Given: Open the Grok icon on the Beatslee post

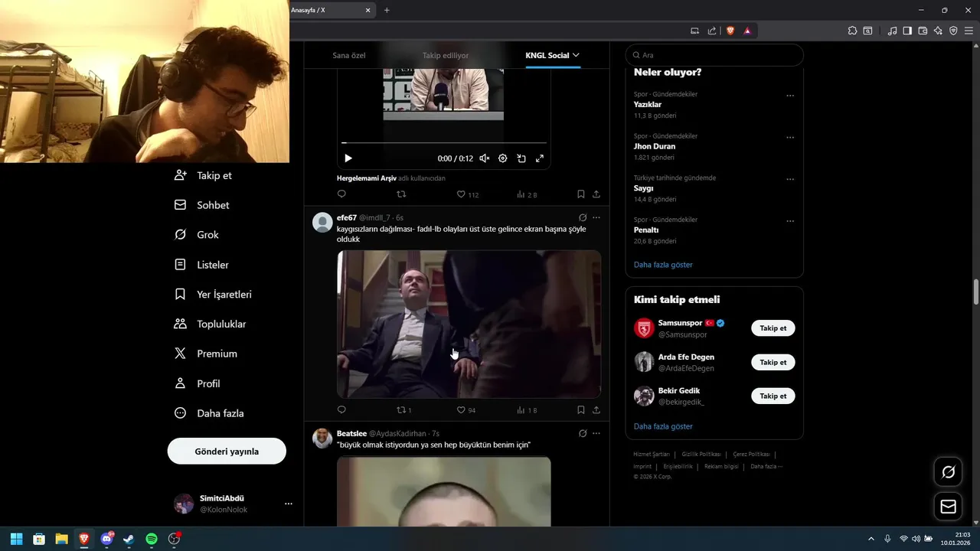Looking at the screenshot, I should [583, 433].
